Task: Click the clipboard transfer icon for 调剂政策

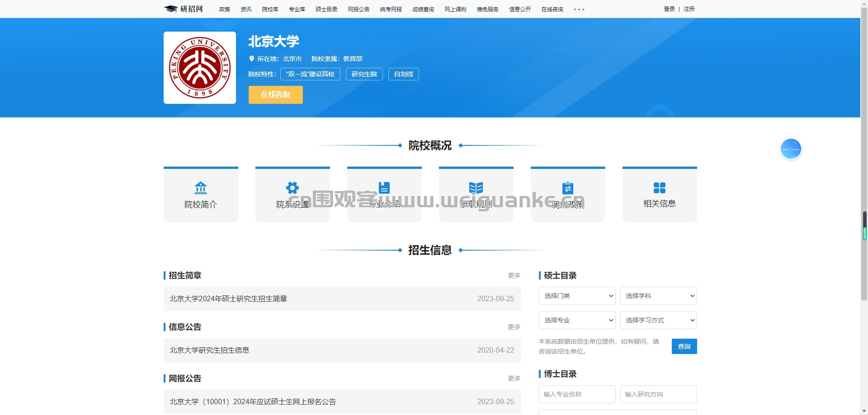Action: (568, 187)
